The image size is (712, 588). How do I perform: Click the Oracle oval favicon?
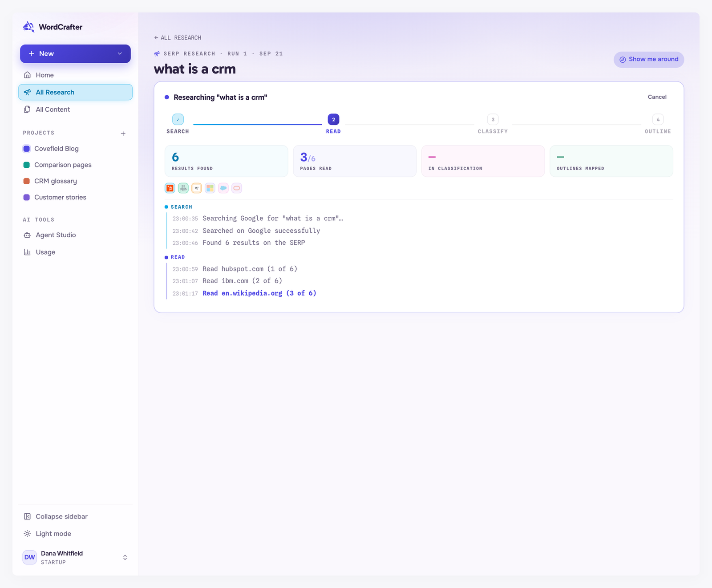(x=237, y=188)
